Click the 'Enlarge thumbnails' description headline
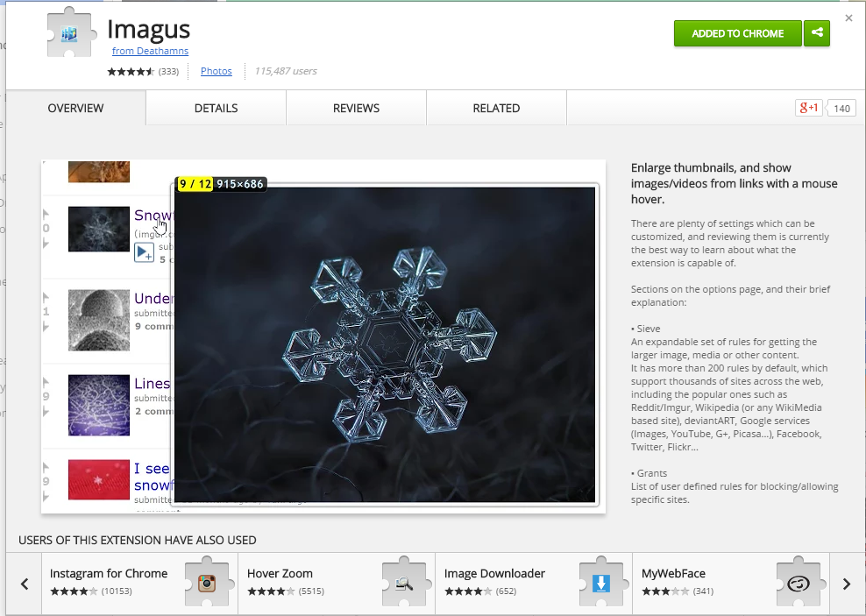866x616 pixels. pyautogui.click(x=734, y=183)
